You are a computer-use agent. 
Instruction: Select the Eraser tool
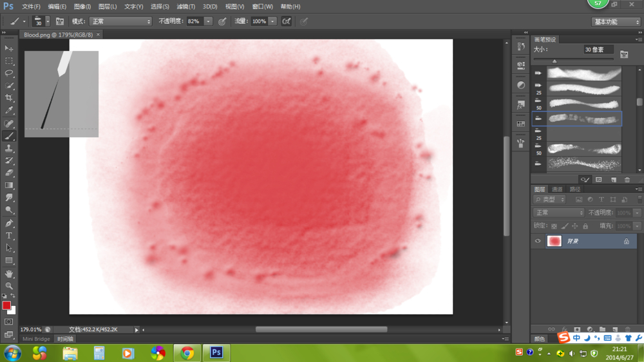coord(9,173)
